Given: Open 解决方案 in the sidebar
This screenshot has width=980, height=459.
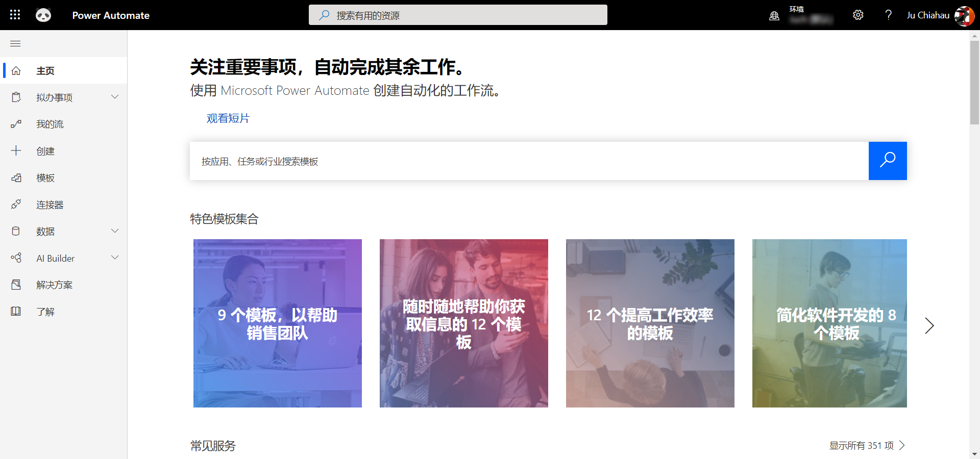Looking at the screenshot, I should pyautogui.click(x=54, y=285).
